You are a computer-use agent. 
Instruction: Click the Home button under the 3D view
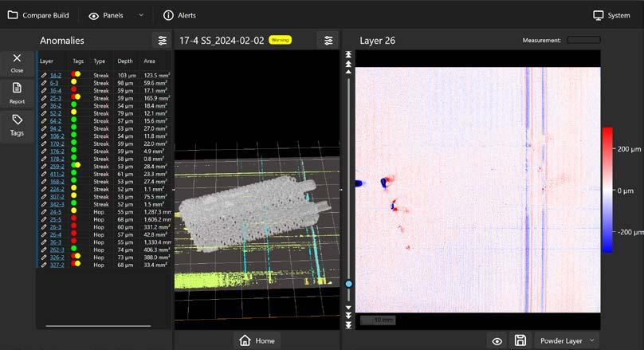257,340
